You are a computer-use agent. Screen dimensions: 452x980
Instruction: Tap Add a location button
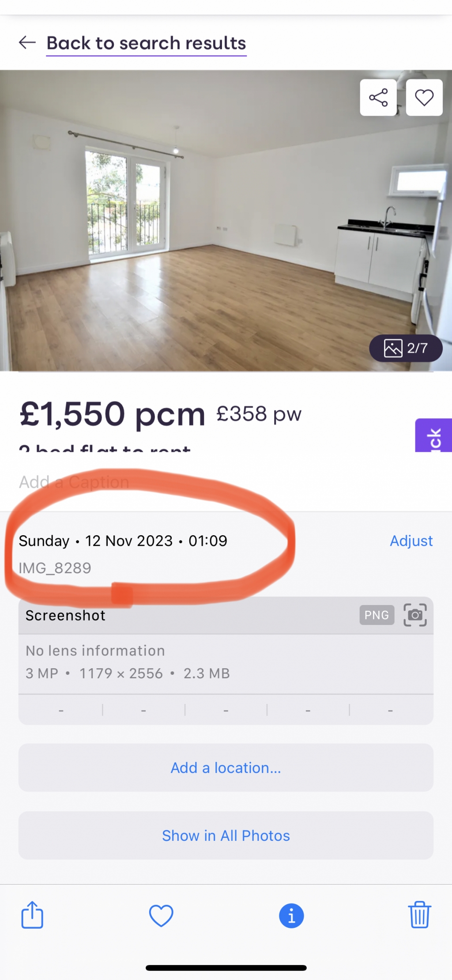[x=226, y=768]
